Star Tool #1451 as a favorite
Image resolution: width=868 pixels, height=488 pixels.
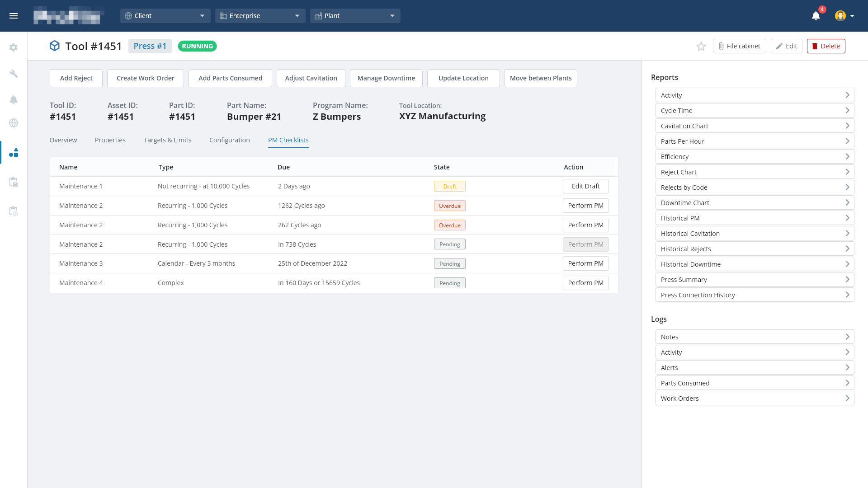click(x=701, y=46)
